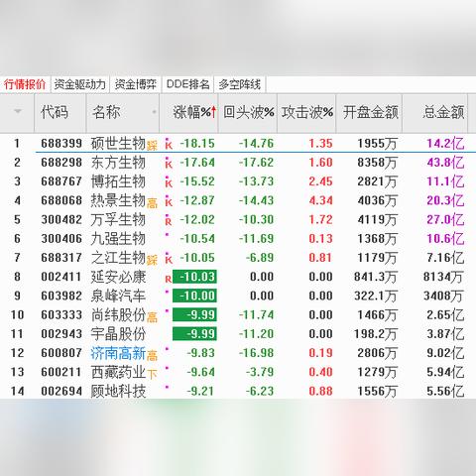The height and width of the screenshot is (476, 476).
Task: Select stock name 热景生物
Action: (x=118, y=200)
